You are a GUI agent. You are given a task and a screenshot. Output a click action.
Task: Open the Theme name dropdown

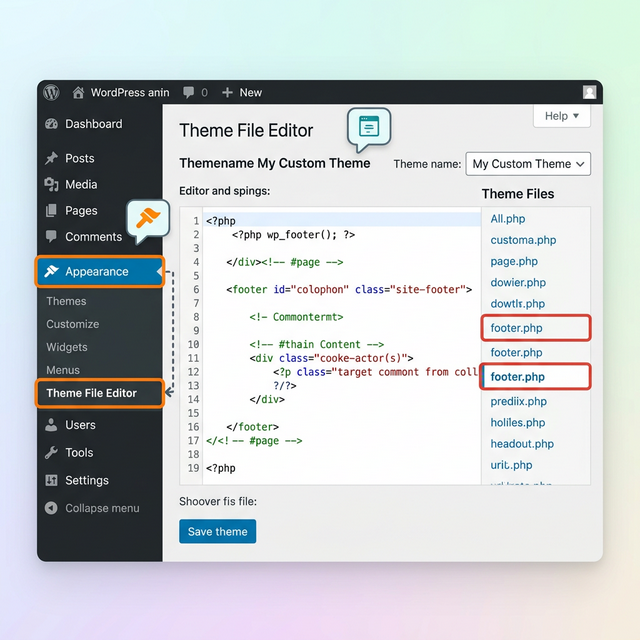pyautogui.click(x=528, y=164)
